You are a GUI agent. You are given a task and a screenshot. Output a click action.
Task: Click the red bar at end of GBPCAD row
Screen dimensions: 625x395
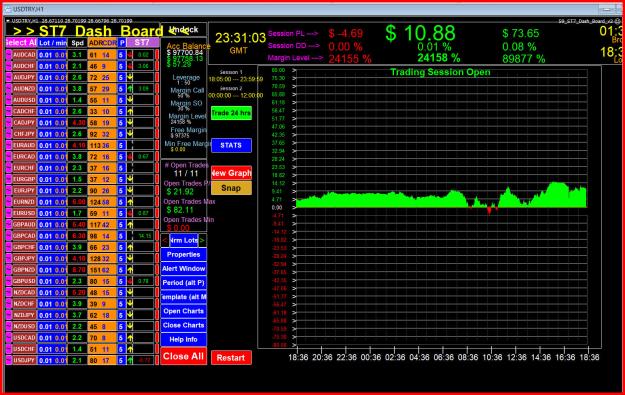coord(157,236)
